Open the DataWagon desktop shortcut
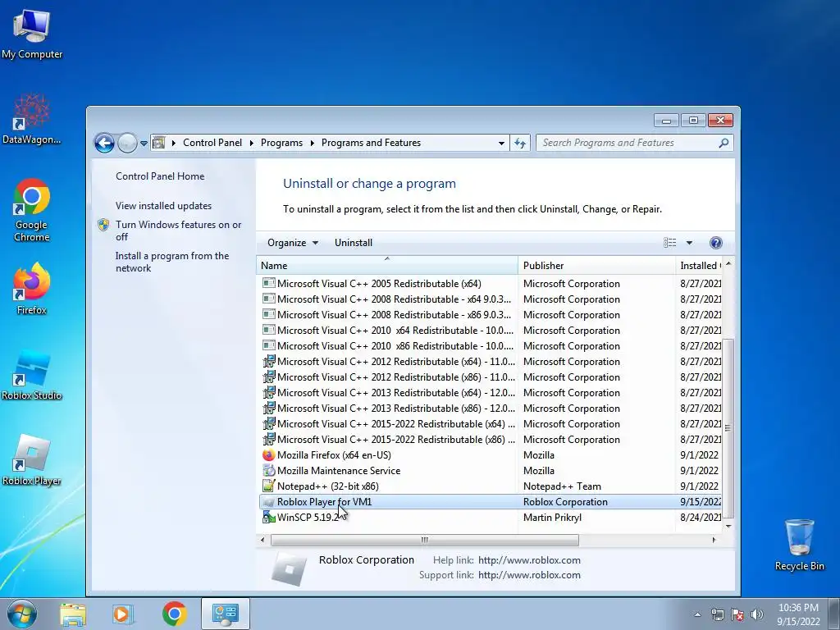This screenshot has width=840, height=630. click(32, 119)
